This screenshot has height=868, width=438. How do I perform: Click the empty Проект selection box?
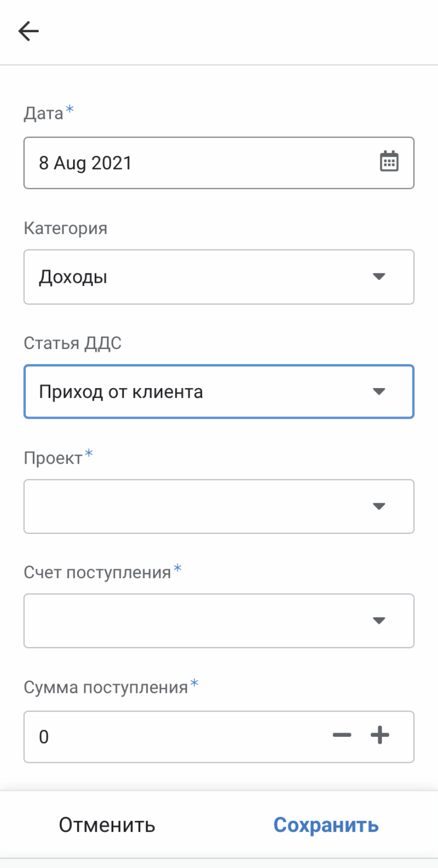pos(219,506)
